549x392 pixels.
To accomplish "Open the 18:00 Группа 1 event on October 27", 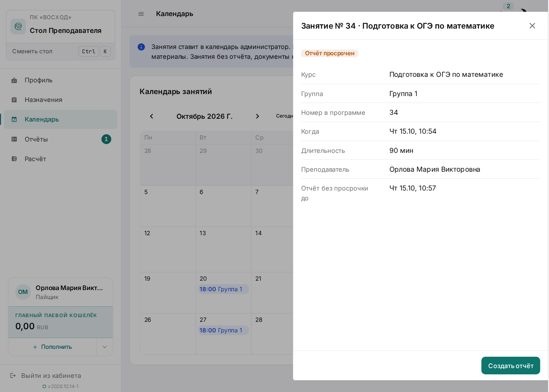I will coord(223,330).
